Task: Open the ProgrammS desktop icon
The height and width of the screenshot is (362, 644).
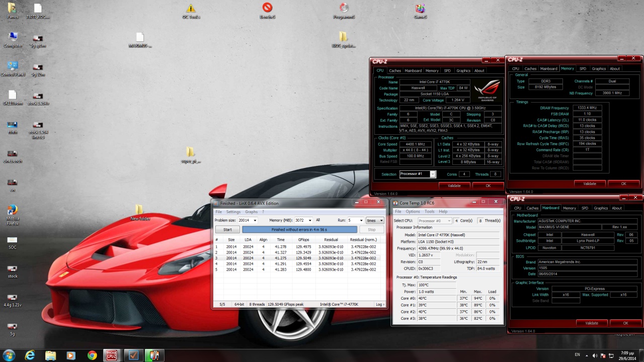Action: point(344,11)
